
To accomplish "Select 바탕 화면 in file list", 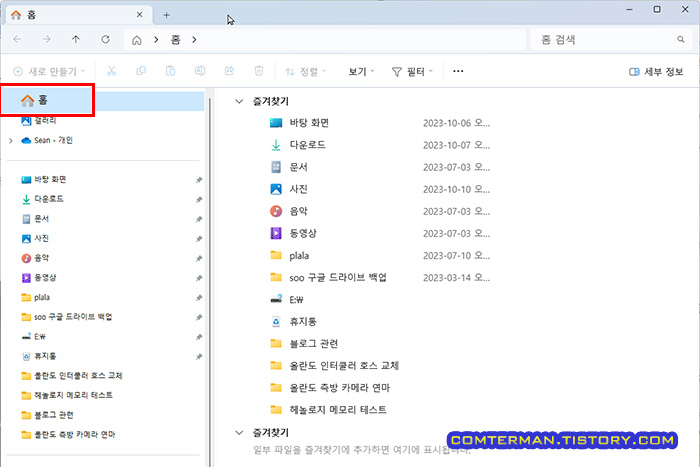I will (300, 123).
